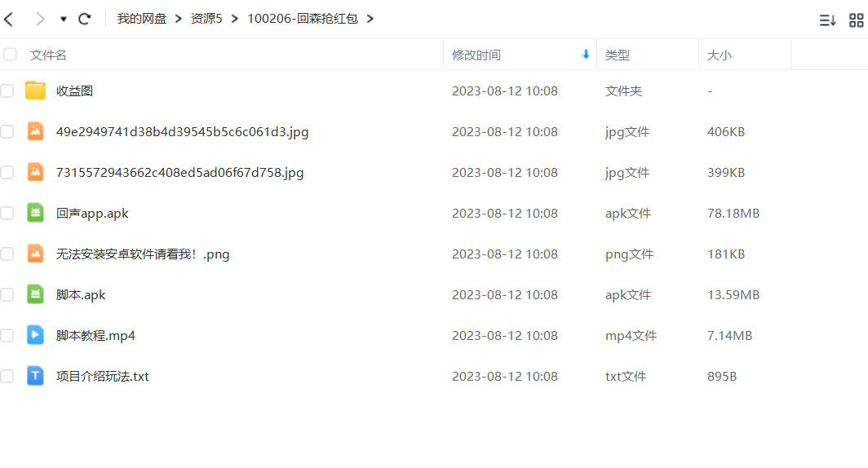Check the box for 7315572943662c408ed5ad06f67d758.jpg
This screenshot has height=468, width=868.
(x=7, y=173)
